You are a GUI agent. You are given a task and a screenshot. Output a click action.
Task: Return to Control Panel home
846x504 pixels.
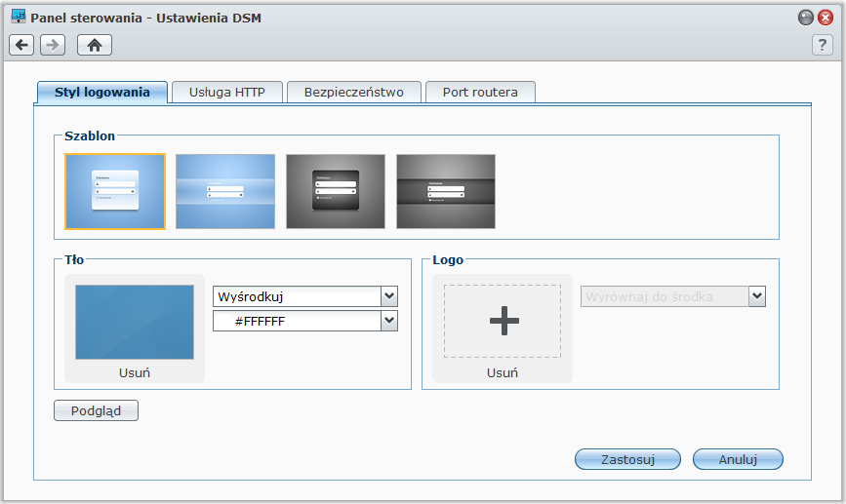pos(95,45)
